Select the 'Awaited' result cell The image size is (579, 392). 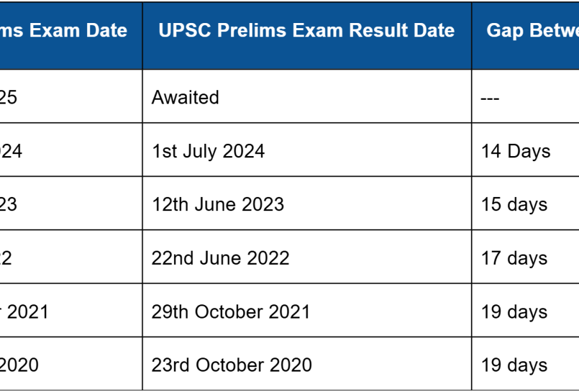(x=307, y=97)
